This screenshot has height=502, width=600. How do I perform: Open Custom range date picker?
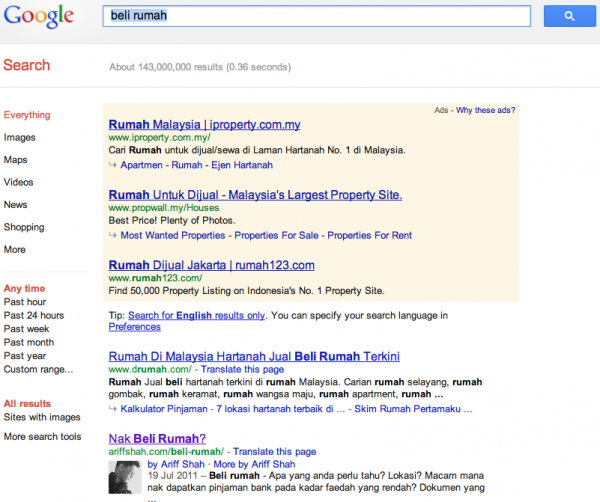click(x=38, y=369)
